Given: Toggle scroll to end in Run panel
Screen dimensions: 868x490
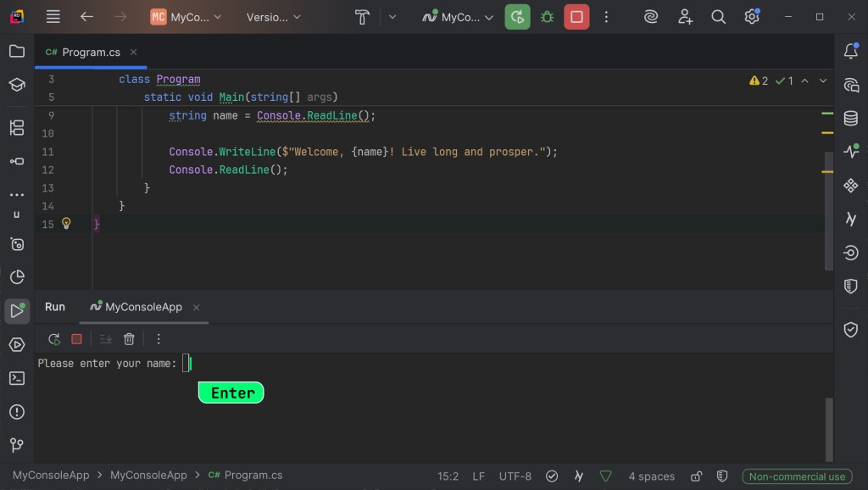Looking at the screenshot, I should coord(106,339).
